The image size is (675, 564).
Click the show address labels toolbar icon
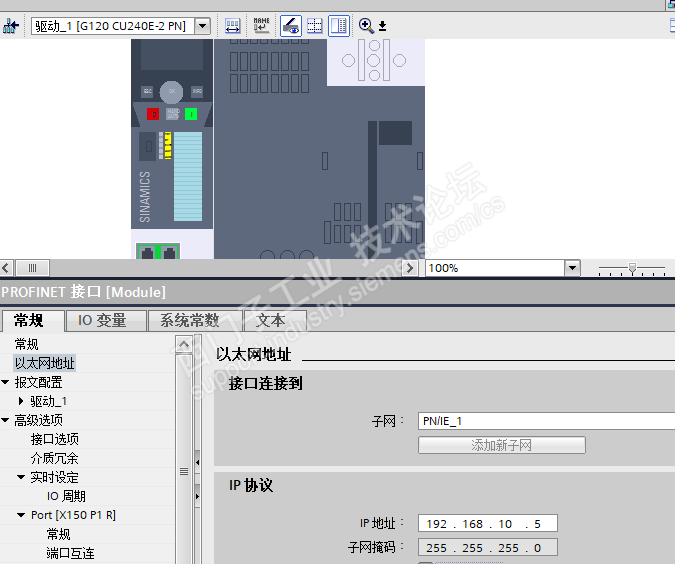coord(233,26)
